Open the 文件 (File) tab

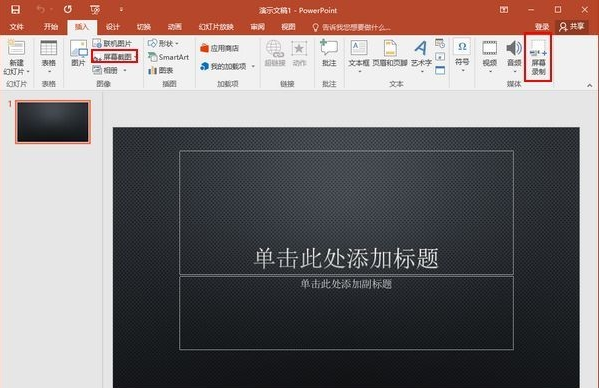point(16,27)
